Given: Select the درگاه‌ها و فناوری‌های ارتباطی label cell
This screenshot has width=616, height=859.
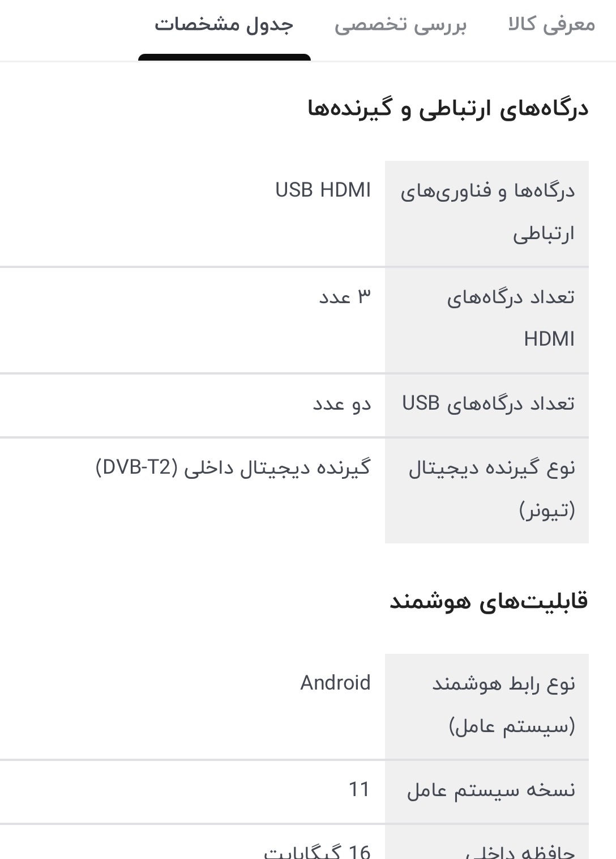Looking at the screenshot, I should pos(487,212).
